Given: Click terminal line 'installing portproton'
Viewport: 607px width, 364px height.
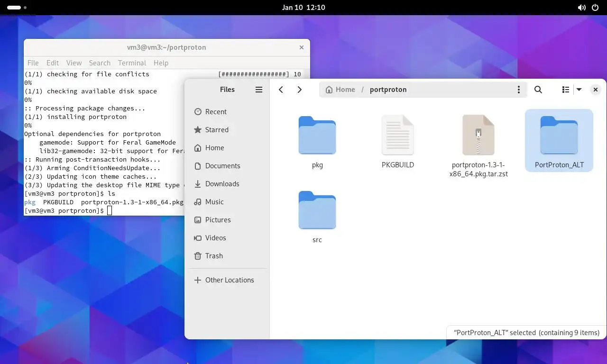Looking at the screenshot, I should [75, 117].
